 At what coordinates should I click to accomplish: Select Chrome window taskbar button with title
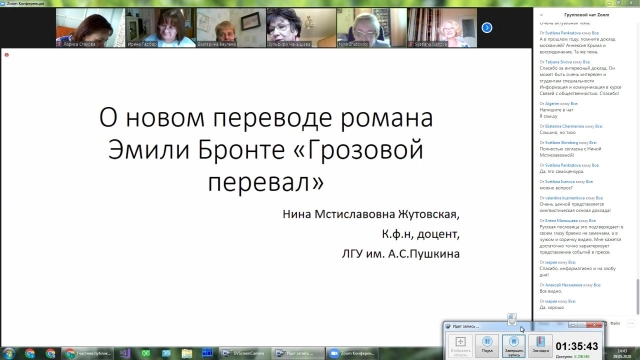point(87,353)
